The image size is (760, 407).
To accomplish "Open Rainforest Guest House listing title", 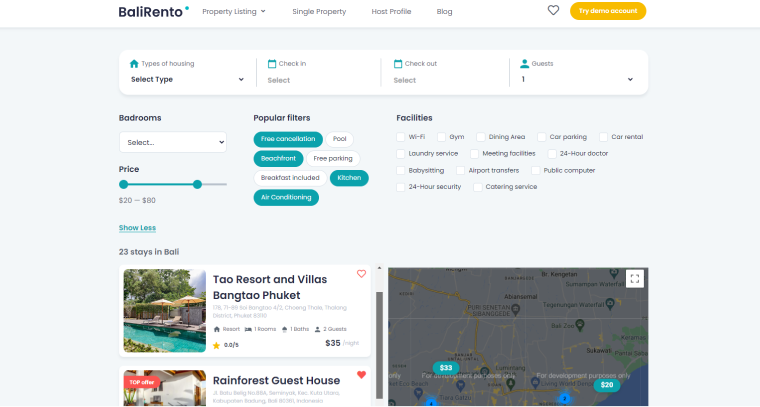I will (276, 380).
